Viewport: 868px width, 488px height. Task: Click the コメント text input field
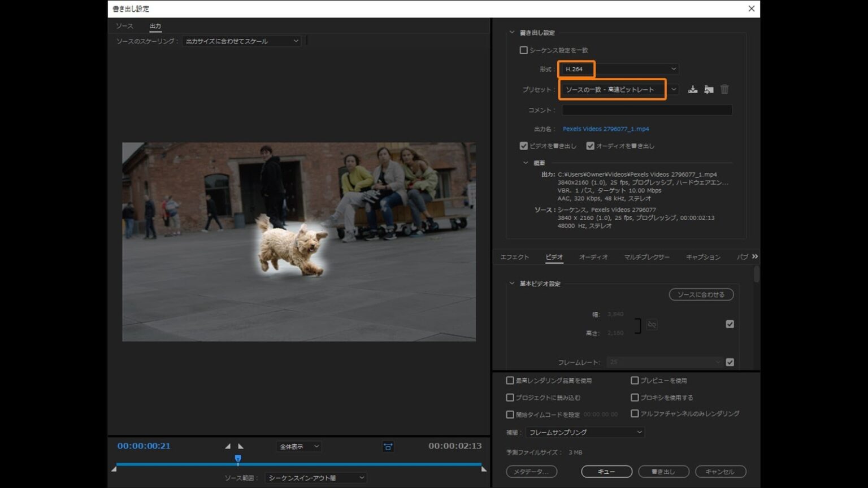646,110
